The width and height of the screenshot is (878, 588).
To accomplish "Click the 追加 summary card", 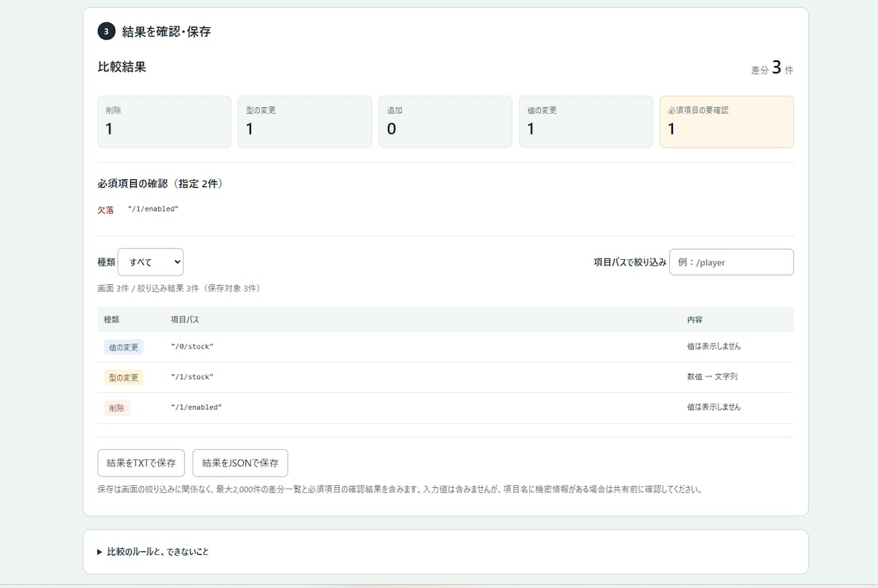I will pos(445,122).
